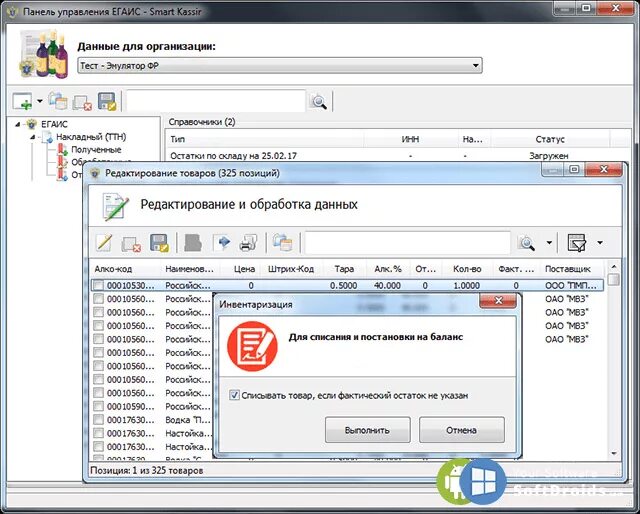
Task: Click the Тара column header
Action: (x=344, y=269)
